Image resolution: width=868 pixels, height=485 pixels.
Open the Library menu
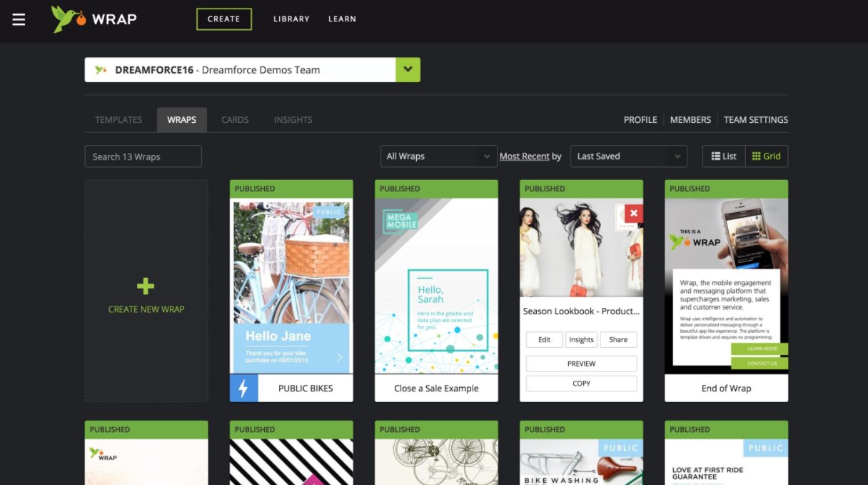291,19
